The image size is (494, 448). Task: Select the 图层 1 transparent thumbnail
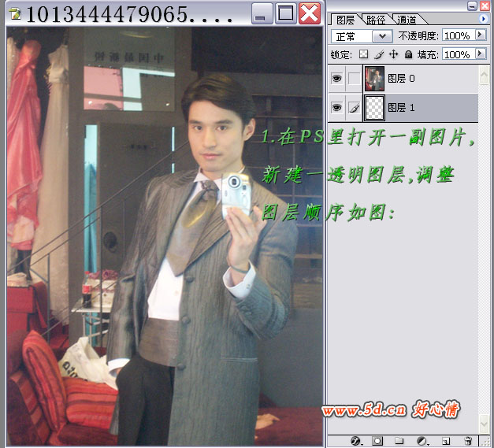pyautogui.click(x=374, y=108)
